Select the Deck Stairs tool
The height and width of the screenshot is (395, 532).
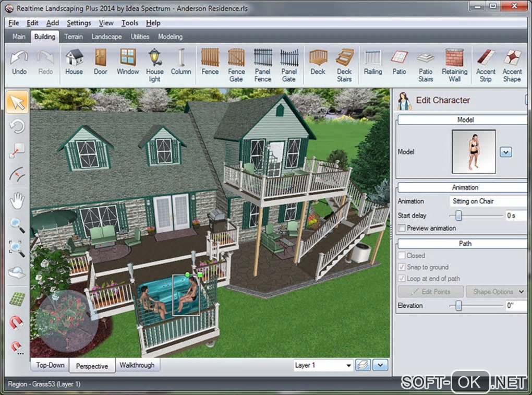click(344, 66)
